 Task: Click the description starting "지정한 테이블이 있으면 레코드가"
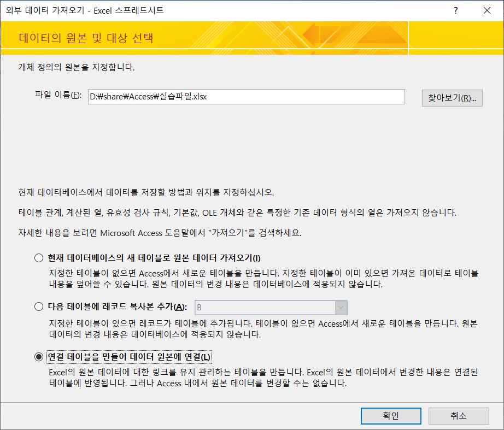click(x=263, y=329)
